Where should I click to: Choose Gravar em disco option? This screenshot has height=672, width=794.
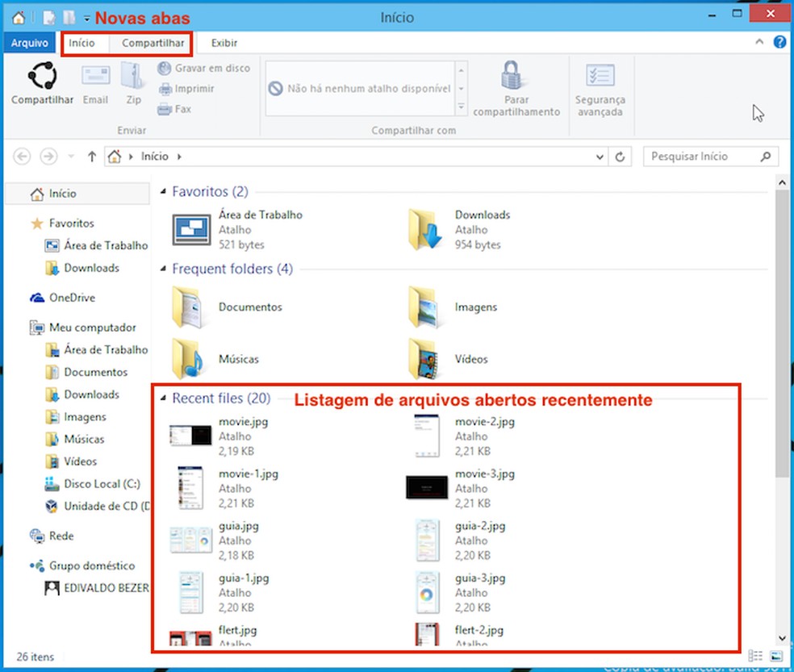pos(203,68)
